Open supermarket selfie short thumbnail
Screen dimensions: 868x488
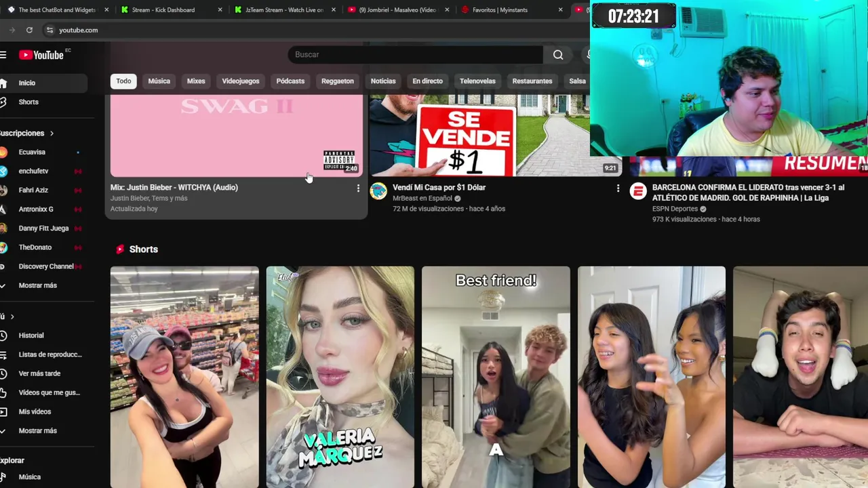click(184, 377)
